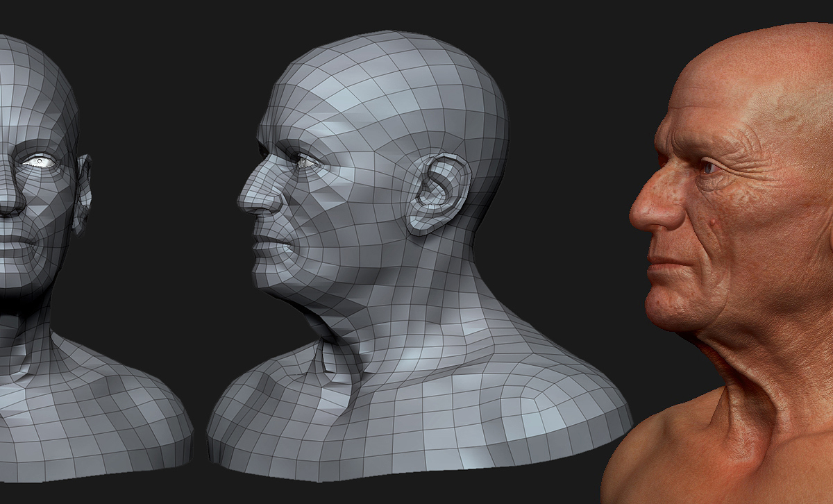833x504 pixels.
Task: Click the ear of the wireframe profile head
Action: coord(438,193)
